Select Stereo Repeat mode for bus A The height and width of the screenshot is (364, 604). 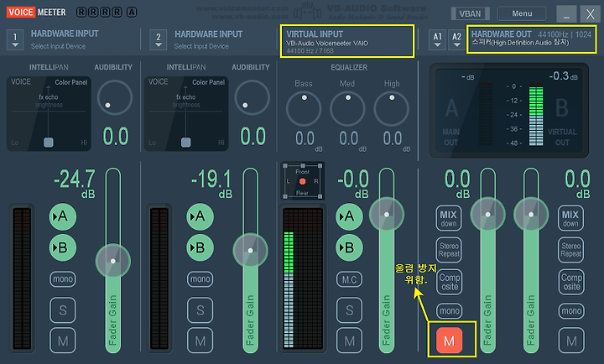[449, 250]
